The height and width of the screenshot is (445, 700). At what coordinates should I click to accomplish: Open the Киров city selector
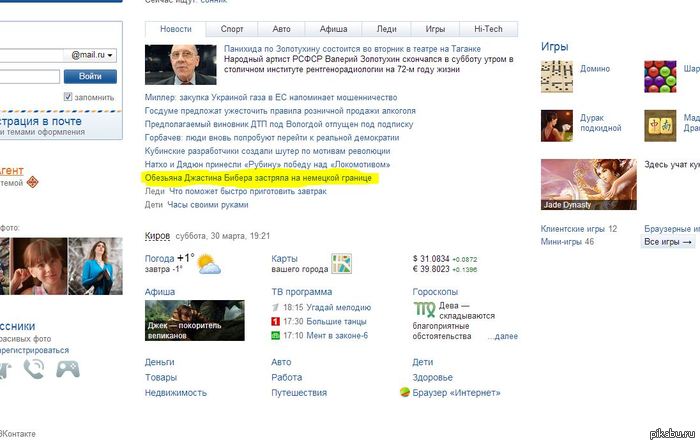[157, 236]
